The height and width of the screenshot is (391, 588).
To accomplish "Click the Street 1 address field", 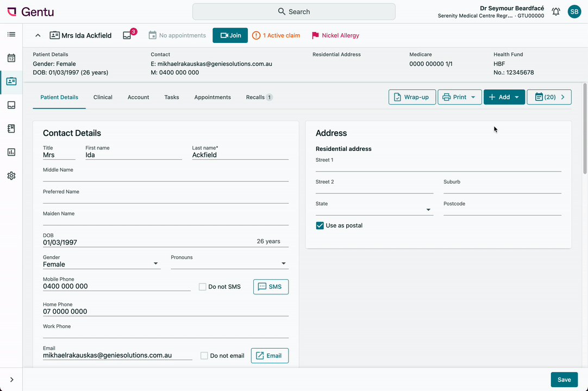I will point(438,167).
